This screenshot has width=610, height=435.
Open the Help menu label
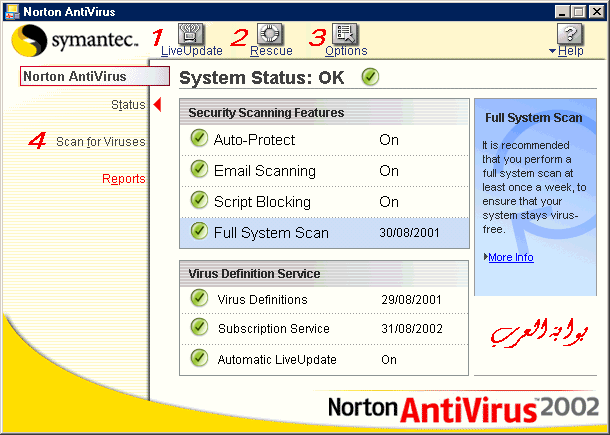tap(570, 51)
